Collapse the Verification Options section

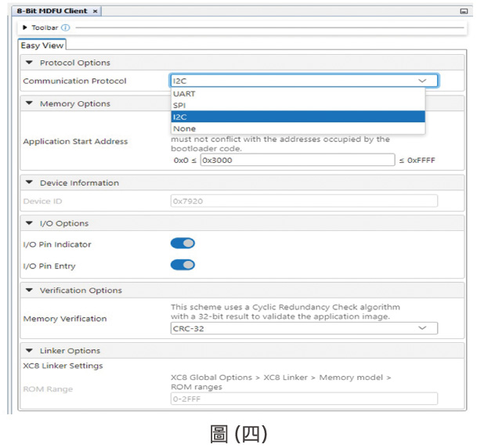(30, 291)
